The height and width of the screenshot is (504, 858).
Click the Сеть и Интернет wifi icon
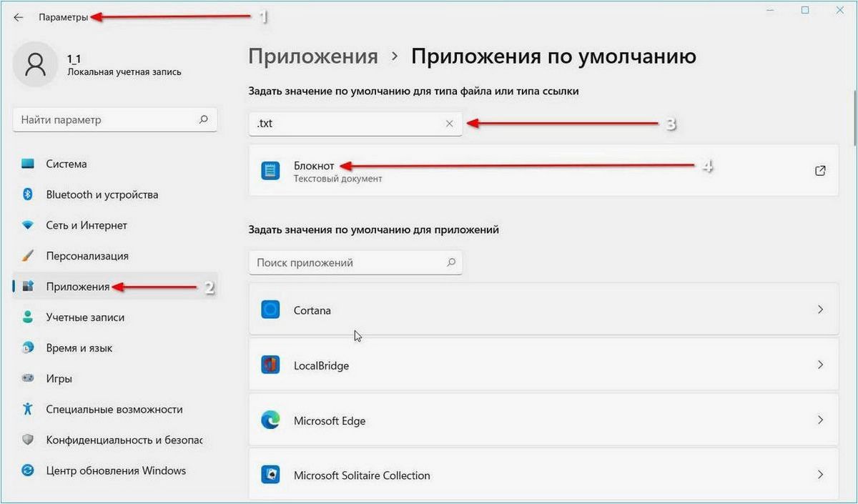28,225
